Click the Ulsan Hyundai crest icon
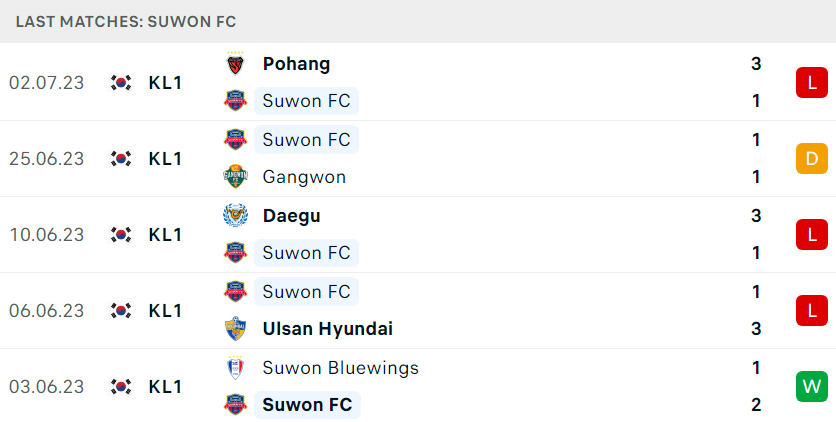The image size is (836, 422). pos(235,329)
